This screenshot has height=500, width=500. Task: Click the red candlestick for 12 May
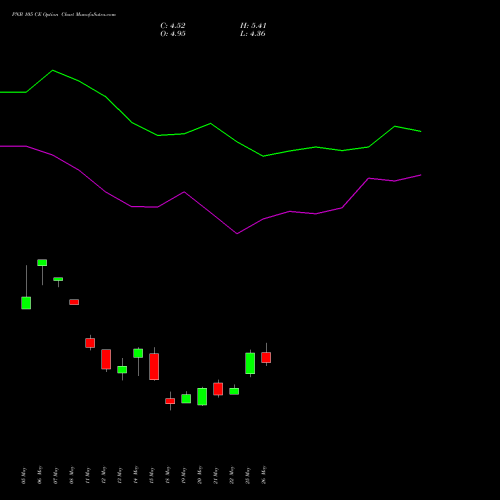[106, 359]
